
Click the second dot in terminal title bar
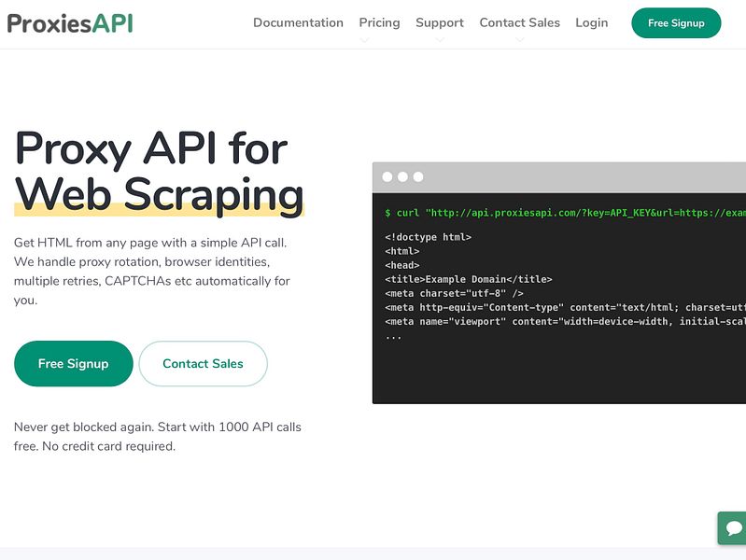click(402, 177)
